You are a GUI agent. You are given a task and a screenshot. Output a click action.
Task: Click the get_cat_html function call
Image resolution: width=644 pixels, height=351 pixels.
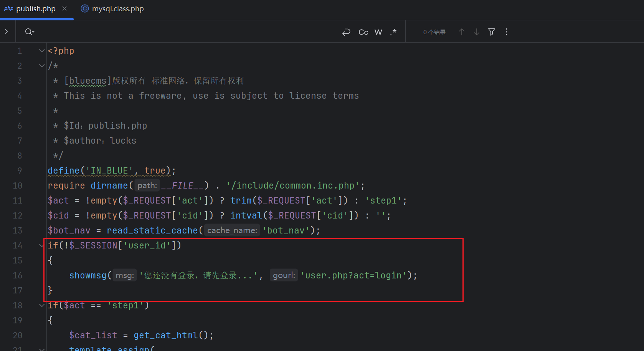tap(166, 335)
